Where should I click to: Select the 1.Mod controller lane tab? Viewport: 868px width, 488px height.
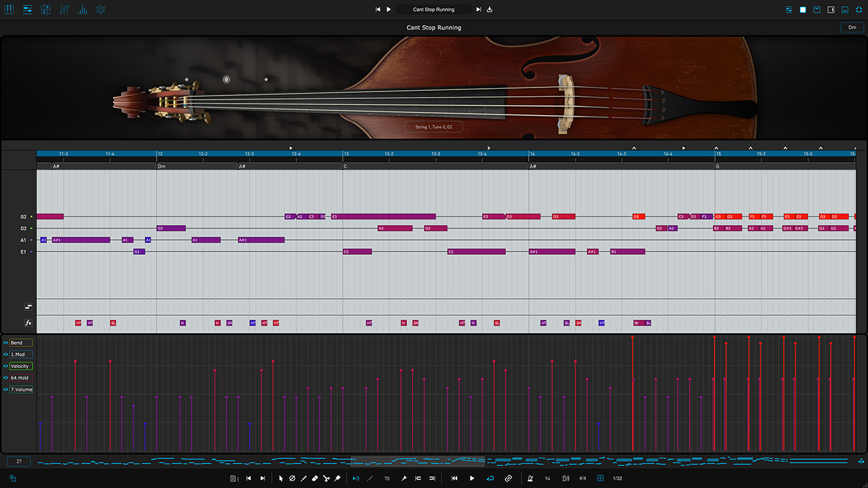(21, 354)
